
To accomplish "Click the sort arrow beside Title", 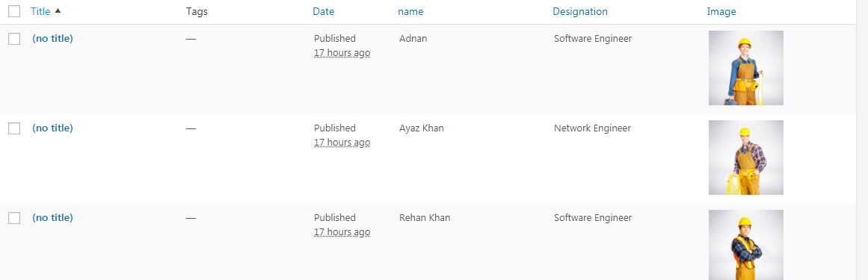I will tap(58, 11).
